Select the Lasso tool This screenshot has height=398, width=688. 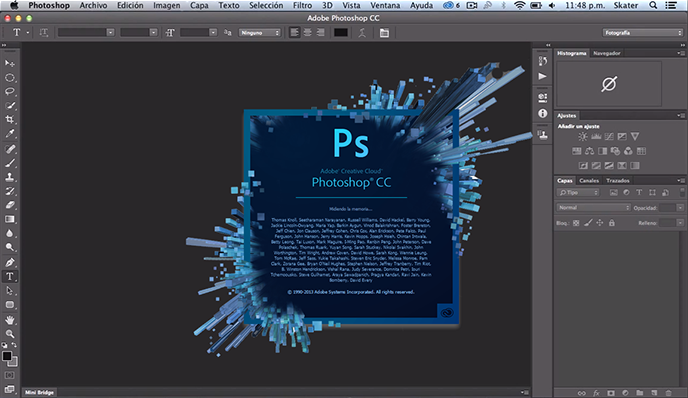click(10, 92)
